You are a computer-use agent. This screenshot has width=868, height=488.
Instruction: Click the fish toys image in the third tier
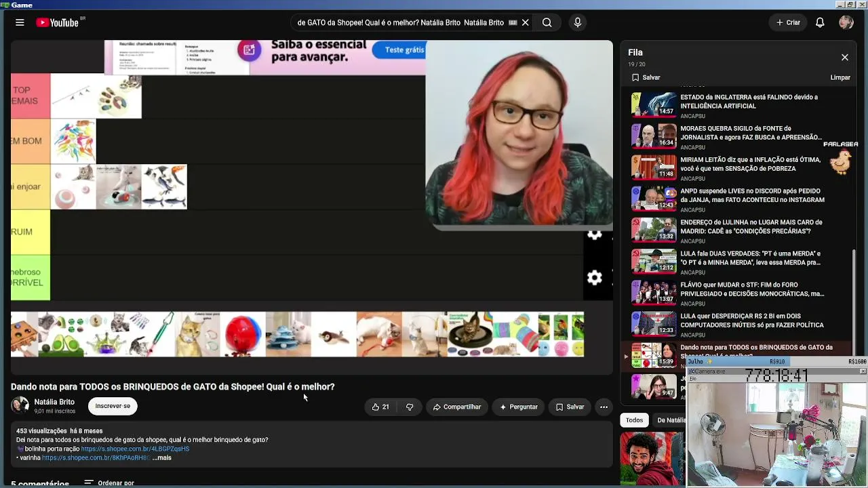pyautogui.click(x=164, y=186)
